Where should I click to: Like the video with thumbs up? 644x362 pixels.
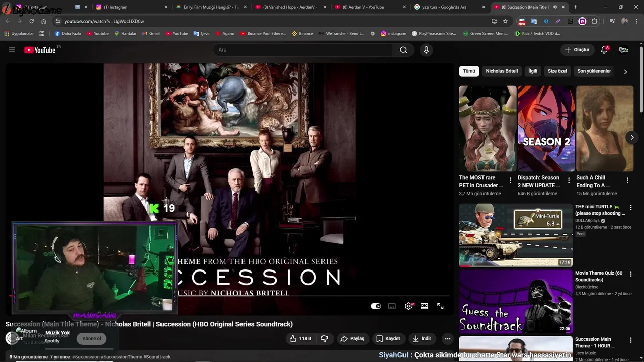(x=300, y=339)
